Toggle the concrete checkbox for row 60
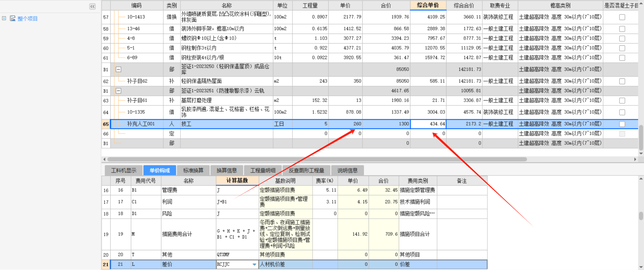The image size is (644, 270). [x=622, y=48]
